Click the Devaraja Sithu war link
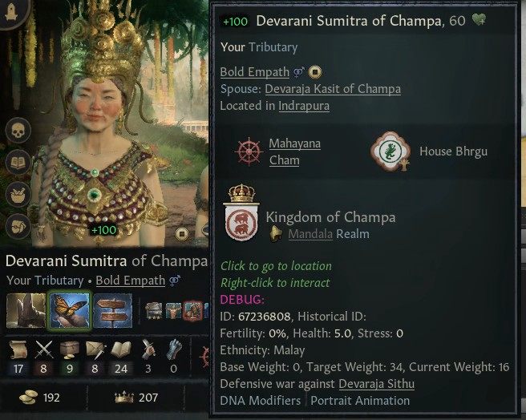 [x=376, y=384]
